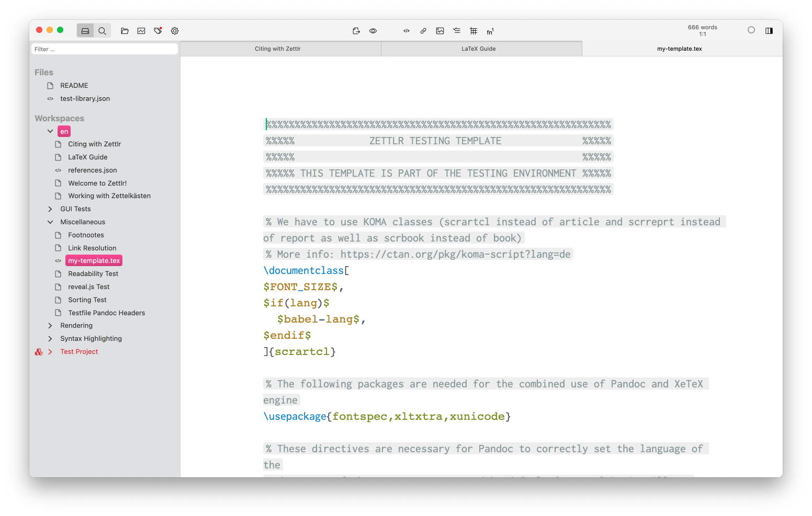Viewport: 812px width, 516px height.
Task: Expand the GUI Tests folder
Action: point(50,209)
